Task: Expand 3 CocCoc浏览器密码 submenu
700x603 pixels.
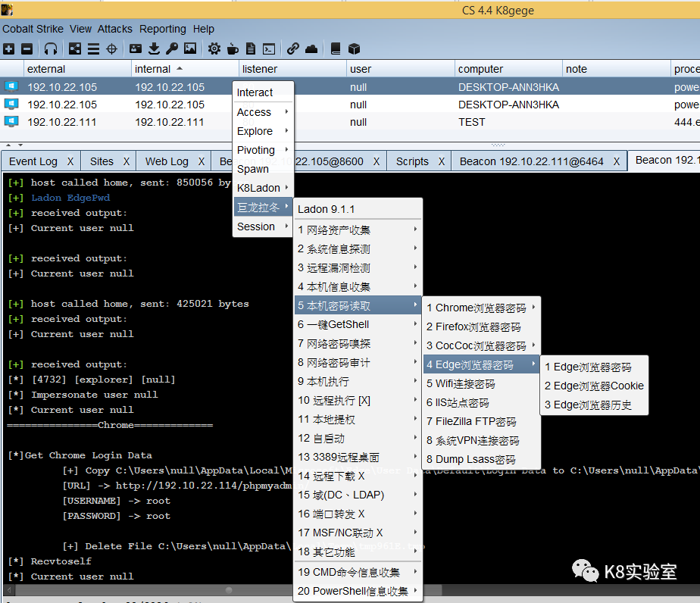Action: pyautogui.click(x=481, y=346)
